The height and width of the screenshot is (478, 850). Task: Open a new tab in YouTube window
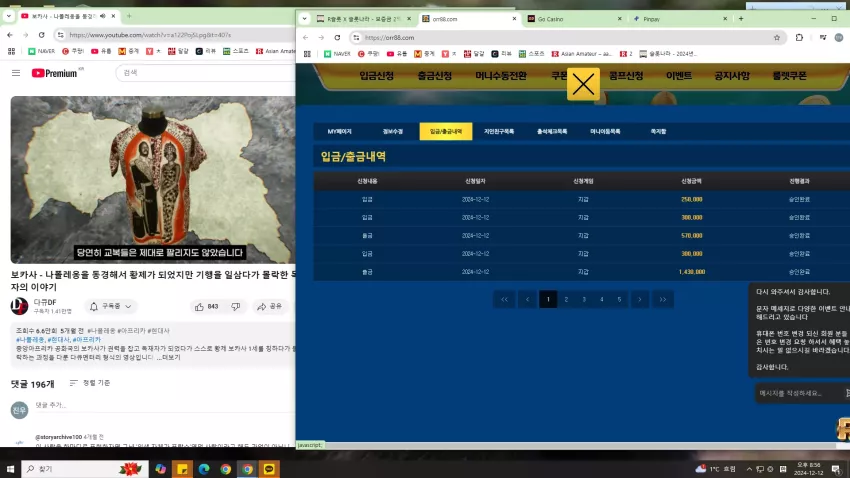(x=129, y=16)
